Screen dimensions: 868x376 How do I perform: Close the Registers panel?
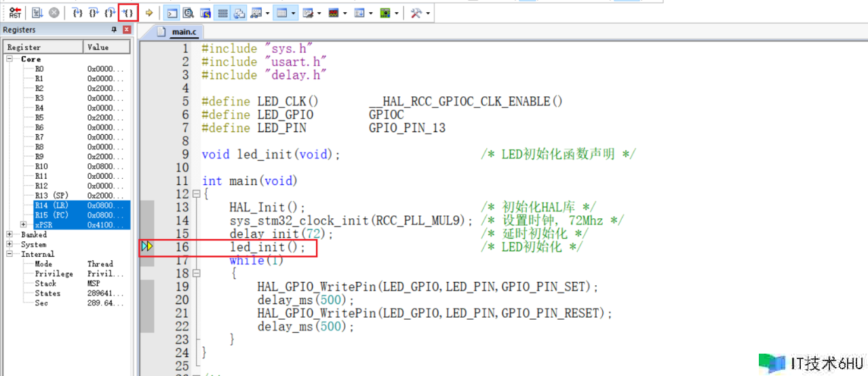pos(127,30)
